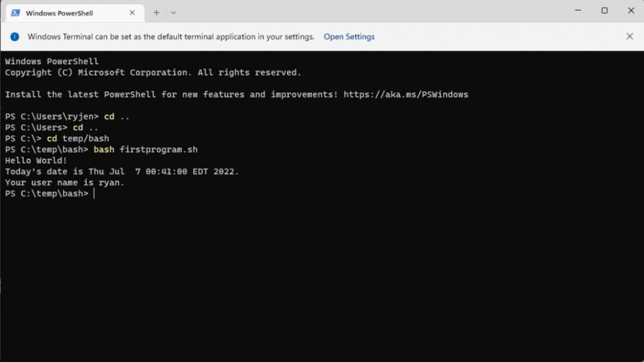Image resolution: width=644 pixels, height=362 pixels.
Task: Click the 'Your user name is ryan.' line
Action: point(65,183)
